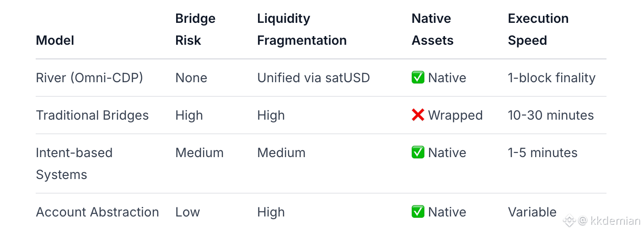Click the Intent-based Systems cell

74,163
